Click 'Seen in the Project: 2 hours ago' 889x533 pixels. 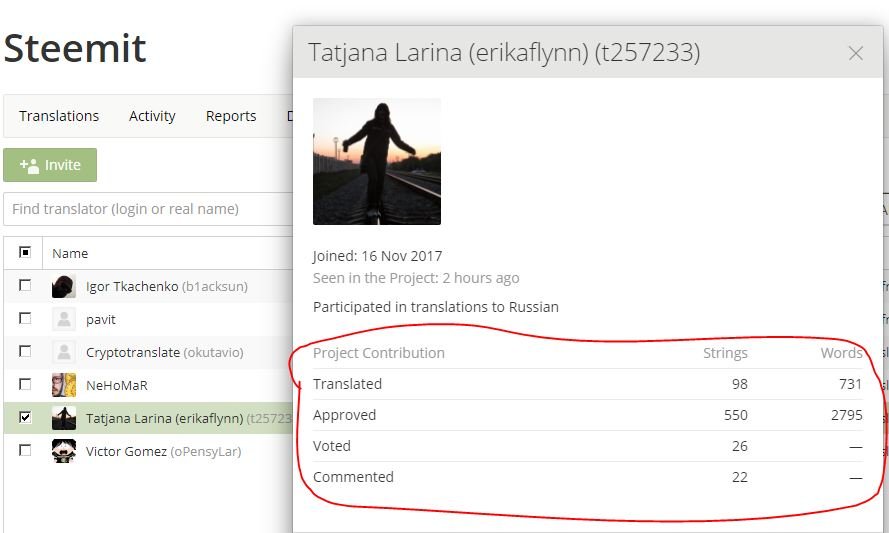pyautogui.click(x=416, y=278)
